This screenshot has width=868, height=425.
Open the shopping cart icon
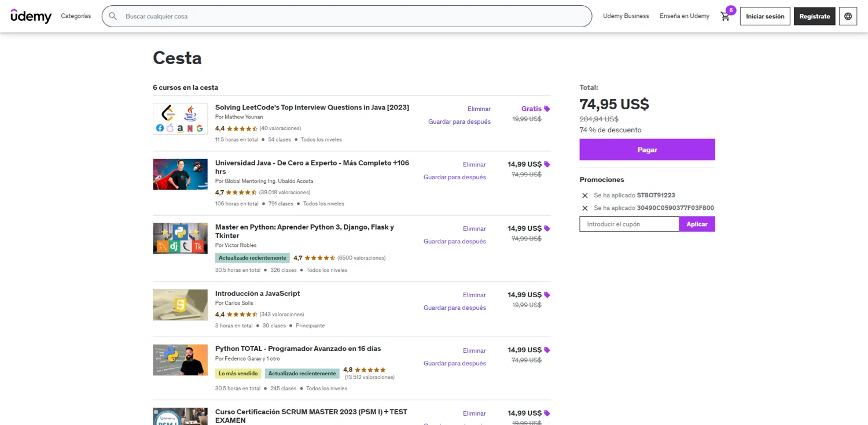coord(725,16)
